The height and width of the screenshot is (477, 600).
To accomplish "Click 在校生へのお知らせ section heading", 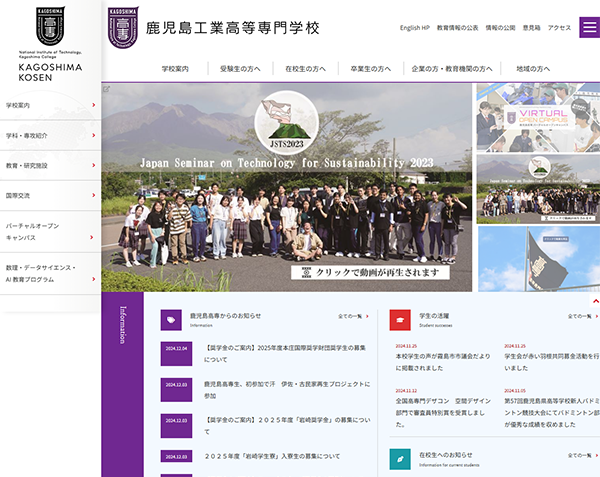I will pyautogui.click(x=446, y=455).
